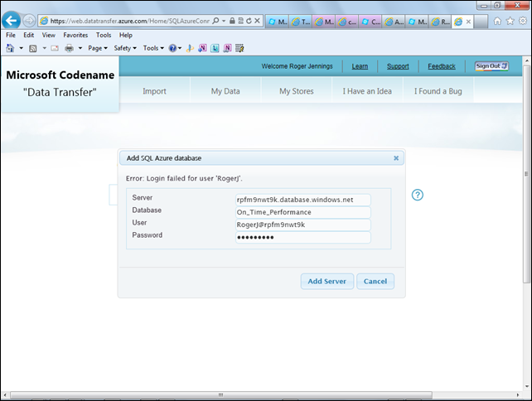This screenshot has height=401, width=532.
Task: Switch to the browser tab labeled 'R...'
Action: 440,22
